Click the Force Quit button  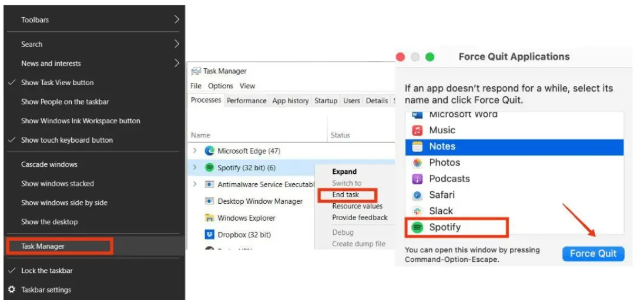point(593,254)
